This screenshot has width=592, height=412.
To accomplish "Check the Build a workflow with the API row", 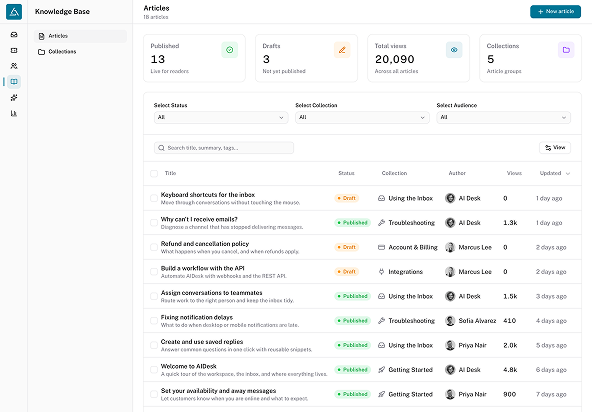I will 154,272.
